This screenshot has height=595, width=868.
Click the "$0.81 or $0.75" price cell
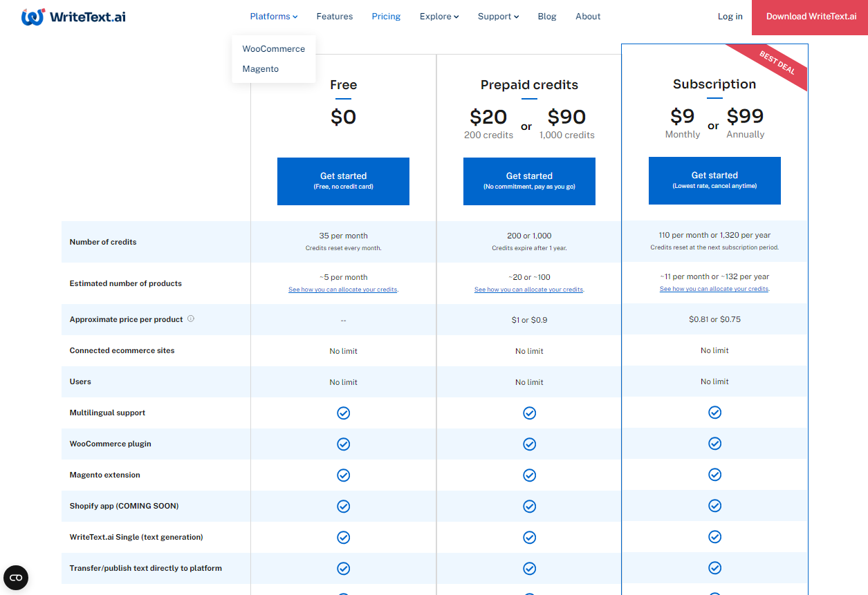point(714,319)
